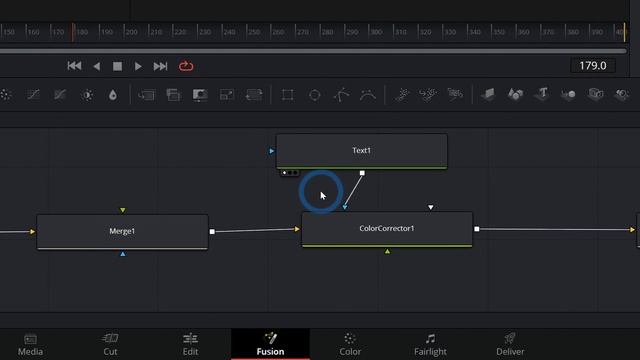Click the Text1 node's white output square
This screenshot has height=360, width=640.
[362, 173]
